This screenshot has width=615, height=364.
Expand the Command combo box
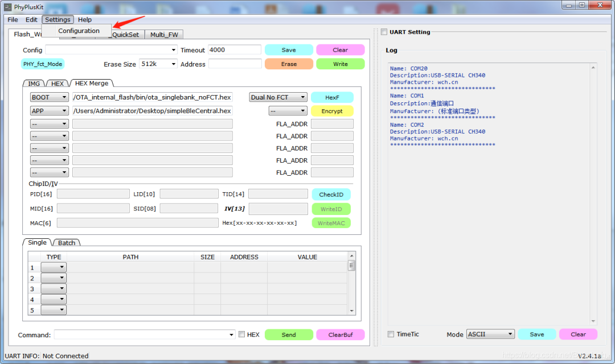pyautogui.click(x=231, y=334)
